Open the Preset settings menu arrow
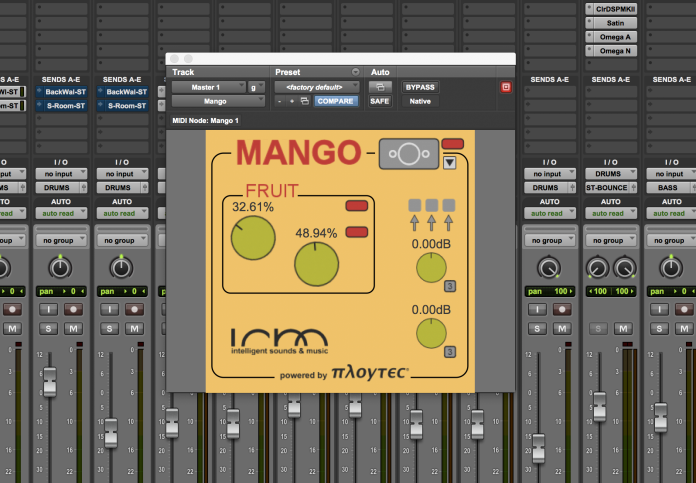The height and width of the screenshot is (483, 696). click(356, 72)
